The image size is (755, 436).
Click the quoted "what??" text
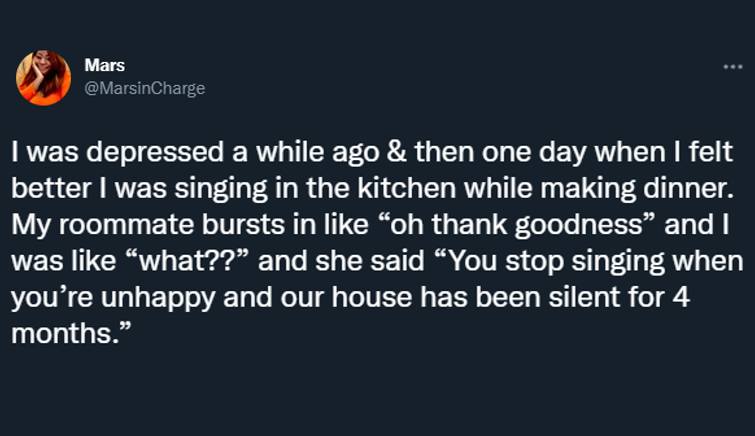189,261
